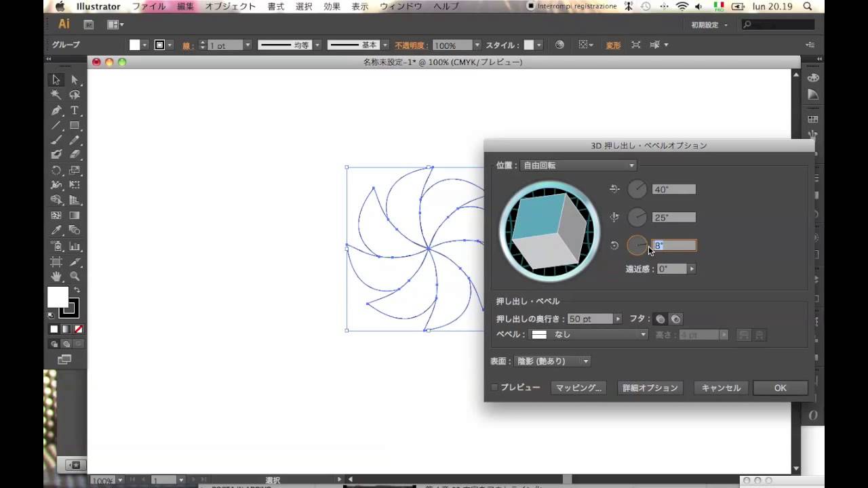Choose the Direct Selection white arrow tool

pos(75,80)
